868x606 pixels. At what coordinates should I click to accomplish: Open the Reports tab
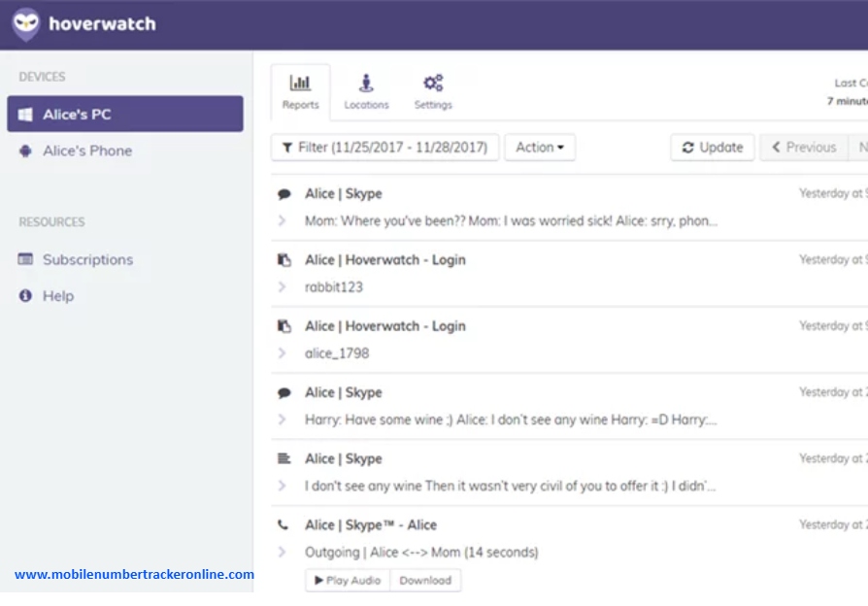300,92
